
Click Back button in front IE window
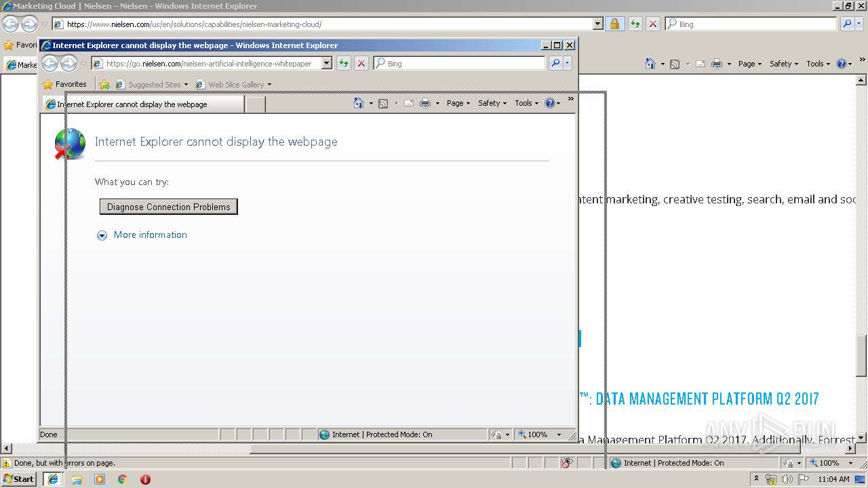pyautogui.click(x=50, y=64)
